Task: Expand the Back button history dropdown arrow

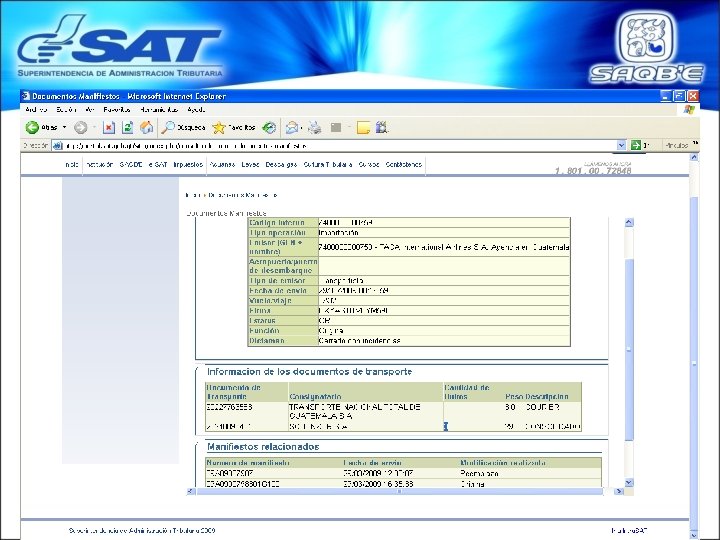Action: [x=65, y=127]
